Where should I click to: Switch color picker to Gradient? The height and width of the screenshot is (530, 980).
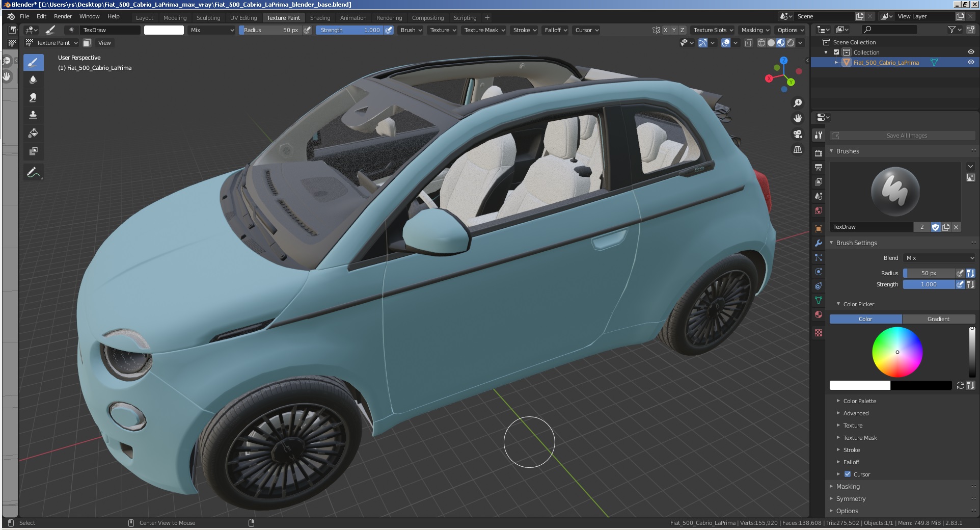(x=938, y=319)
